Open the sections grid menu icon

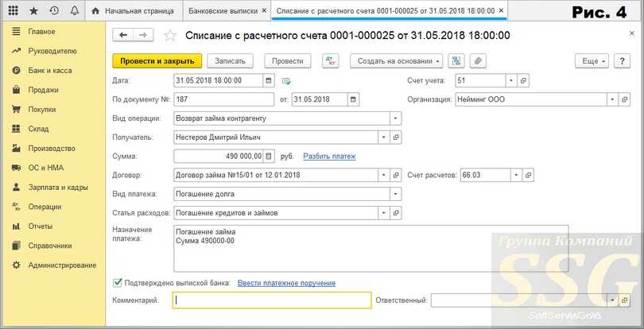(x=14, y=11)
